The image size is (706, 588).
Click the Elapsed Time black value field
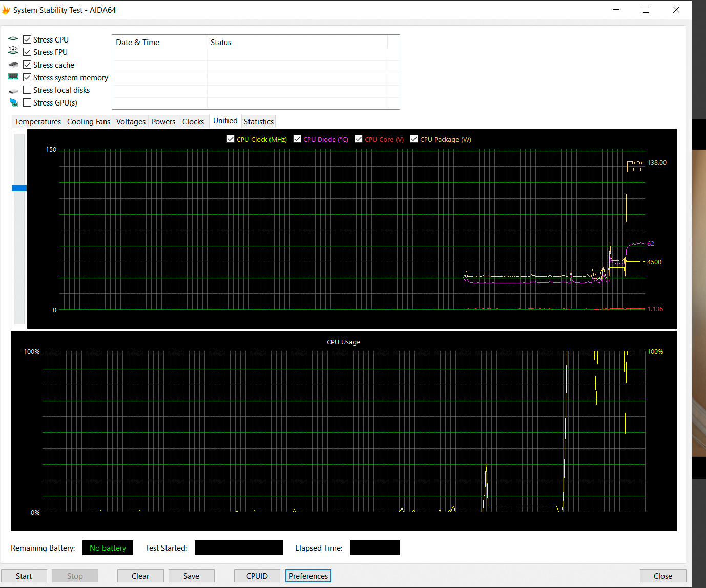375,548
